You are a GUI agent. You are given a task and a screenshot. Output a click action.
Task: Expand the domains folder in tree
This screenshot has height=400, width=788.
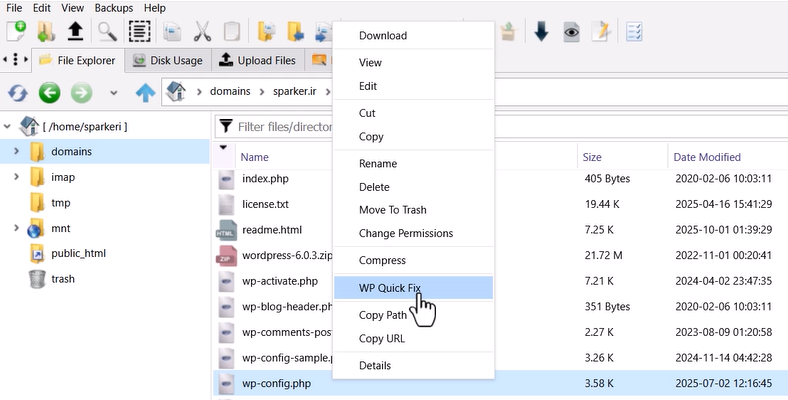pos(16,152)
